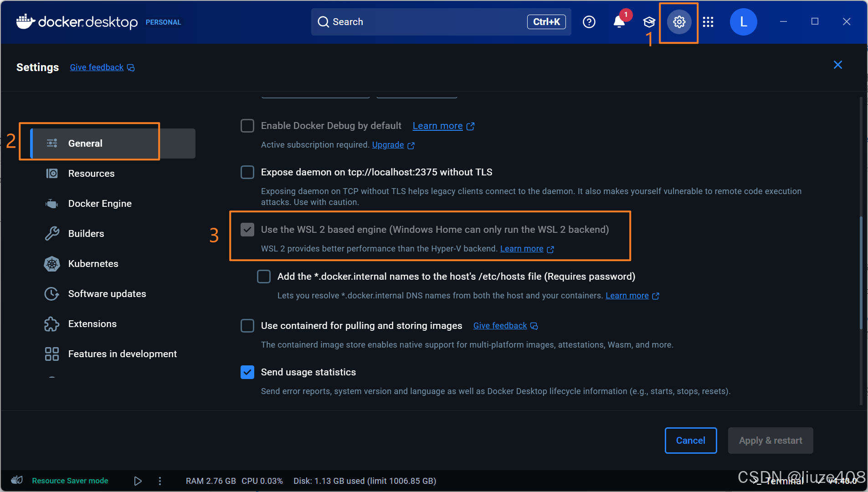Toggle Use the WSL 2 based engine checkbox
868x492 pixels.
pyautogui.click(x=247, y=230)
